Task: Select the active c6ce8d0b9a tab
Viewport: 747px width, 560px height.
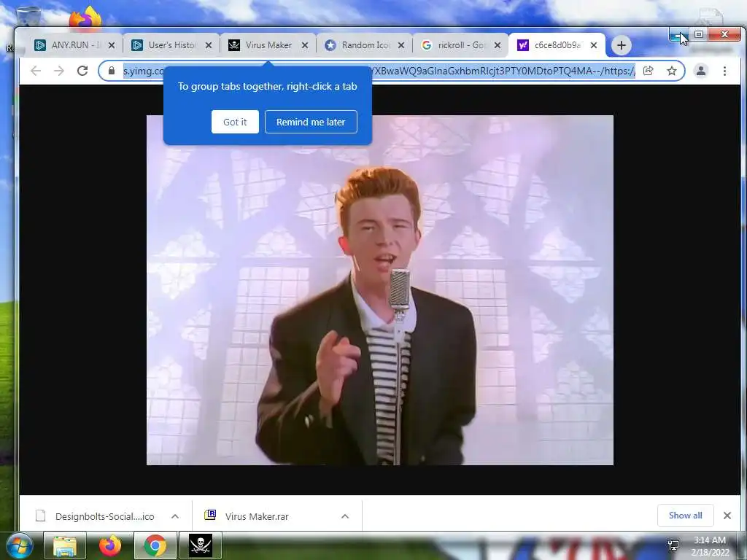Action: point(557,45)
